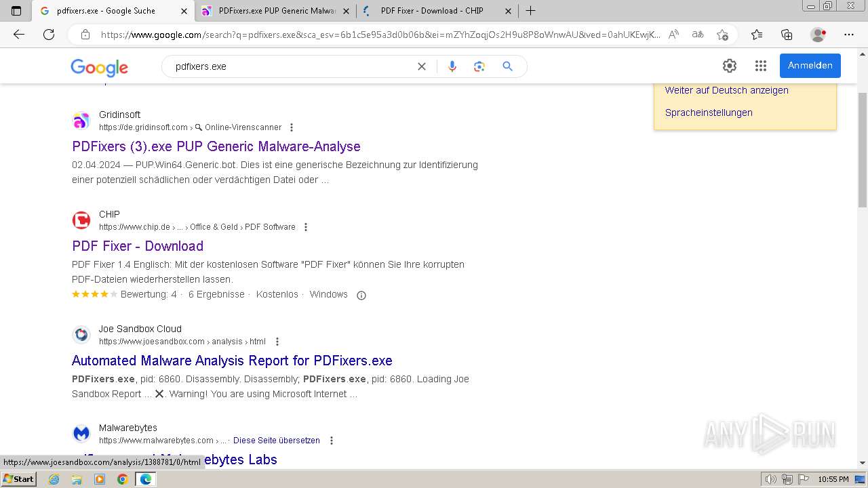View site information lock icon
Viewport: 868px width, 488px height.
click(x=85, y=35)
